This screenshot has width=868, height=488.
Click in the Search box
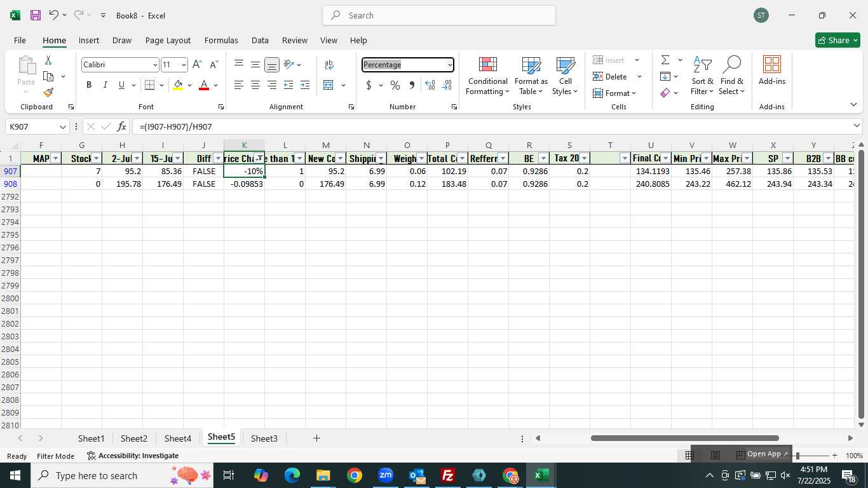coord(439,15)
